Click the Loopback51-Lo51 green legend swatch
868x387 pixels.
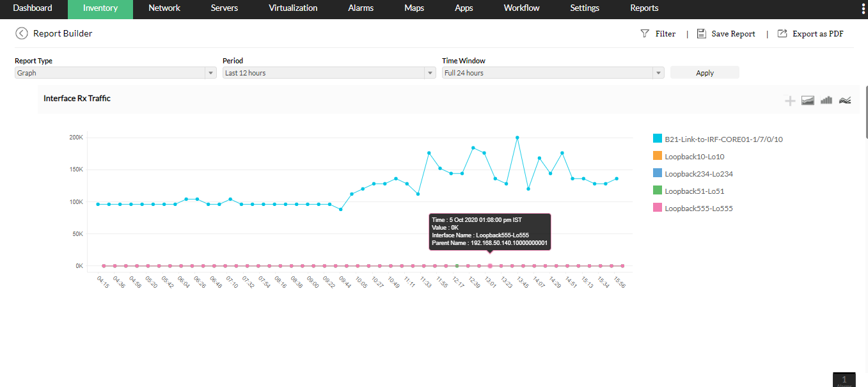click(x=657, y=191)
